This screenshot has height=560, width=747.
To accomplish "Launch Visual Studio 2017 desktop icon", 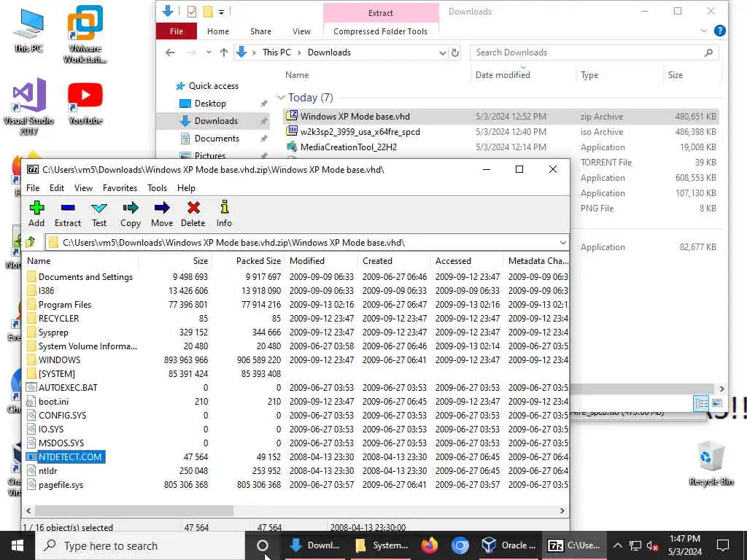I will tap(28, 106).
